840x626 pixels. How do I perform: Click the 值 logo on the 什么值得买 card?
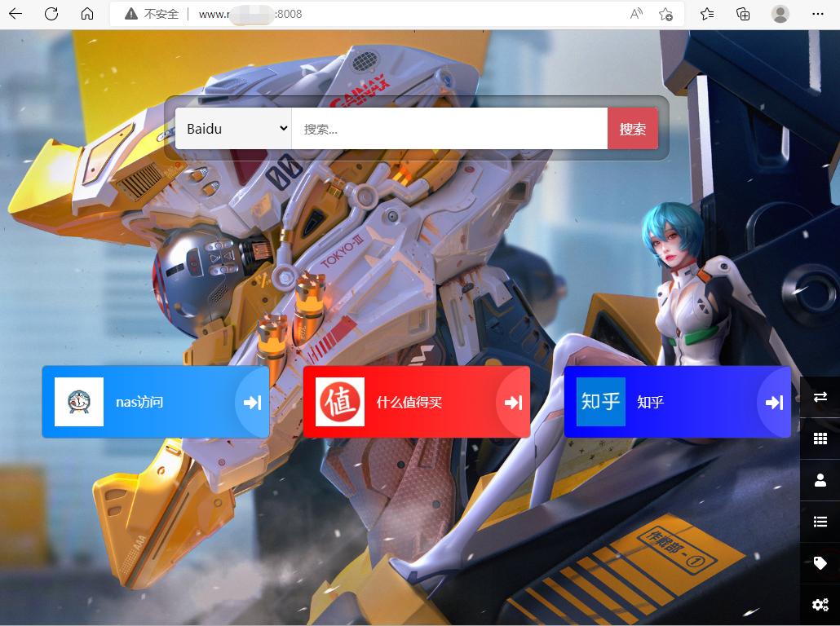point(340,401)
